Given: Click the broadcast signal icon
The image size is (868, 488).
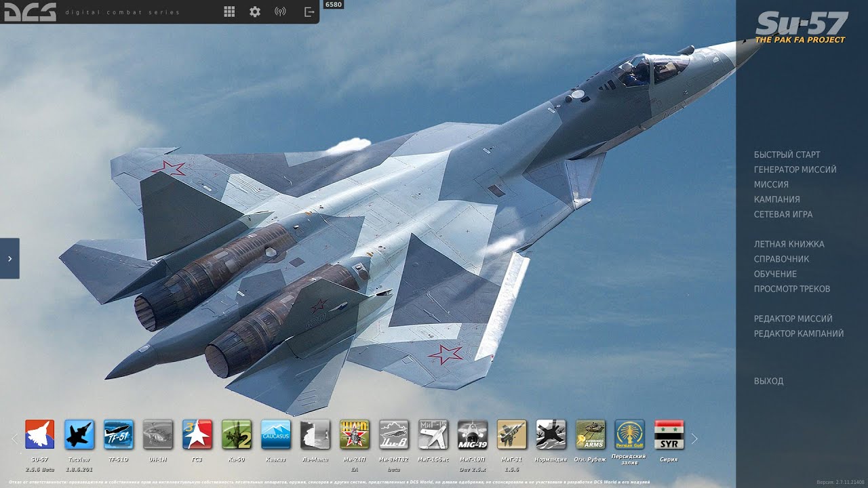Looking at the screenshot, I should 280,12.
